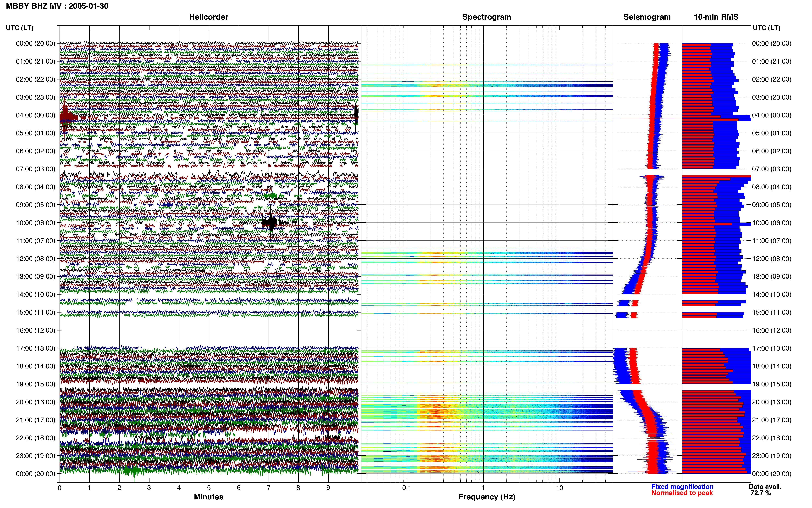
Task: Click 13:00 (09:00) on the RMS-side time axis
Action: click(x=772, y=277)
